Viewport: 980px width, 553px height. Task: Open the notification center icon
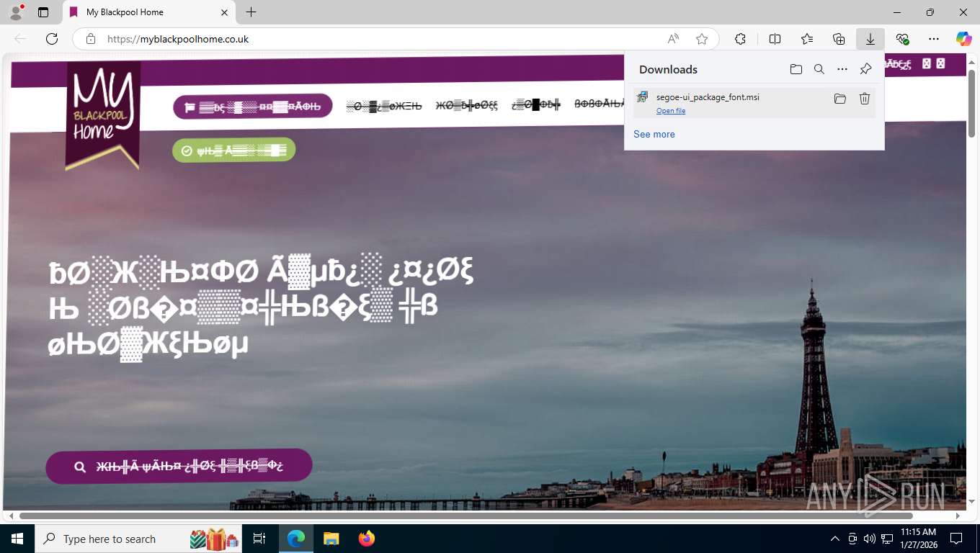tap(956, 539)
